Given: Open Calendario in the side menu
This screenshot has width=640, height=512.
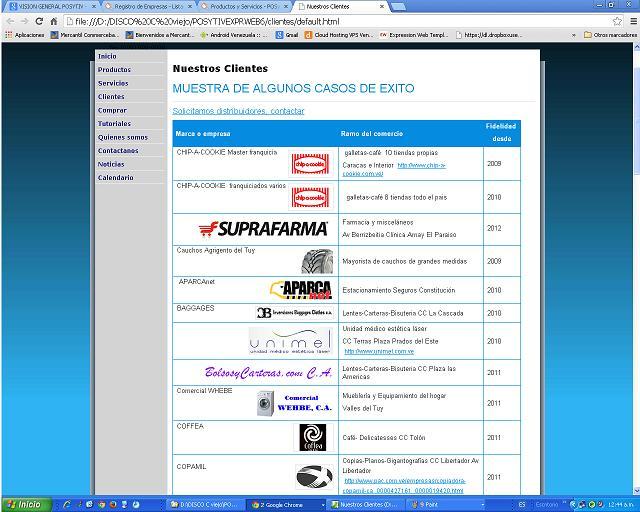Looking at the screenshot, I should 116,178.
